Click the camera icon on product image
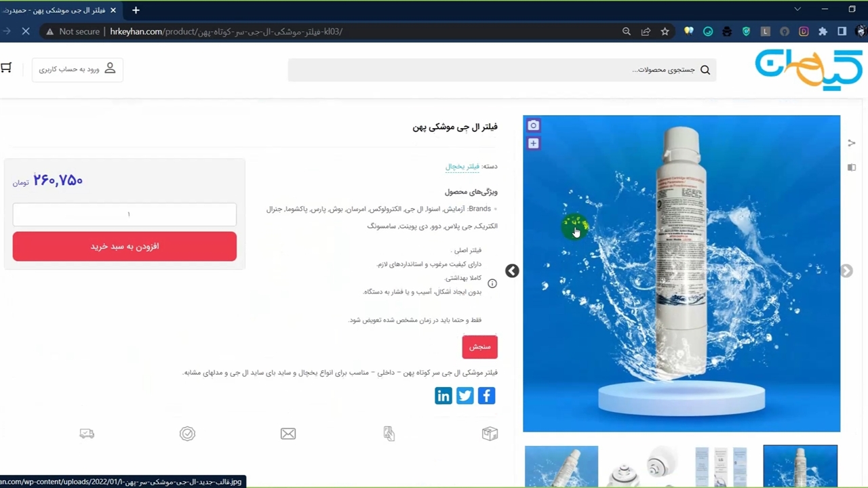 point(533,125)
